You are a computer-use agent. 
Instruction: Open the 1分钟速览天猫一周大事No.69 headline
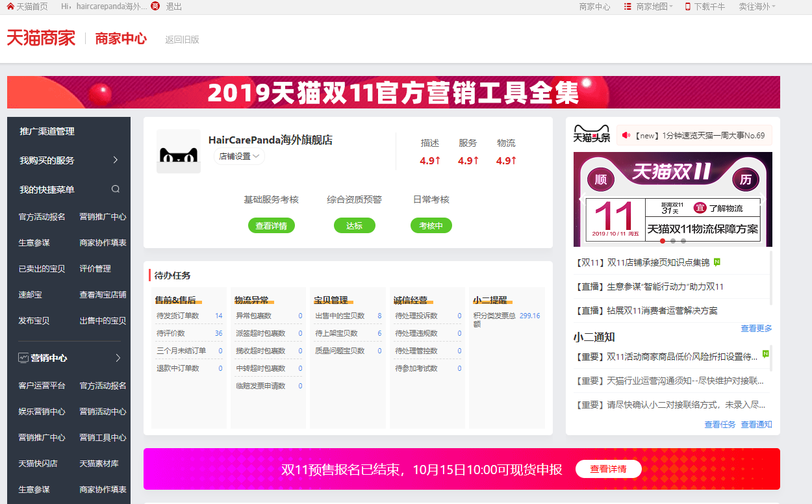(x=699, y=136)
